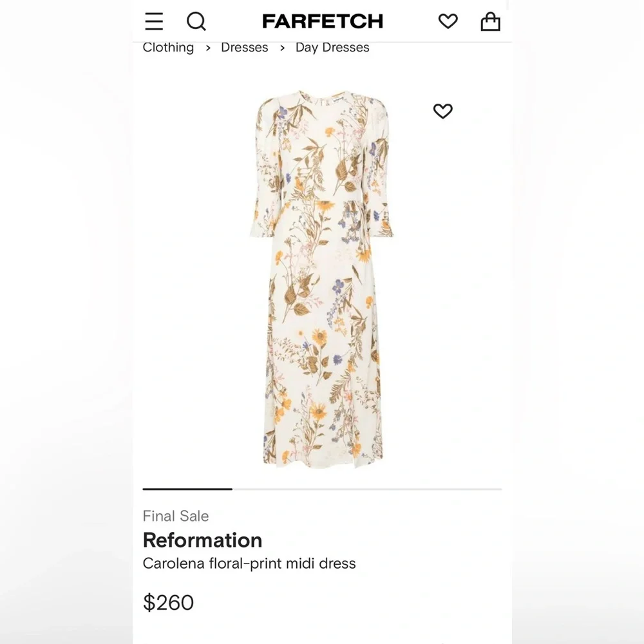Open the shopping bag

click(490, 22)
